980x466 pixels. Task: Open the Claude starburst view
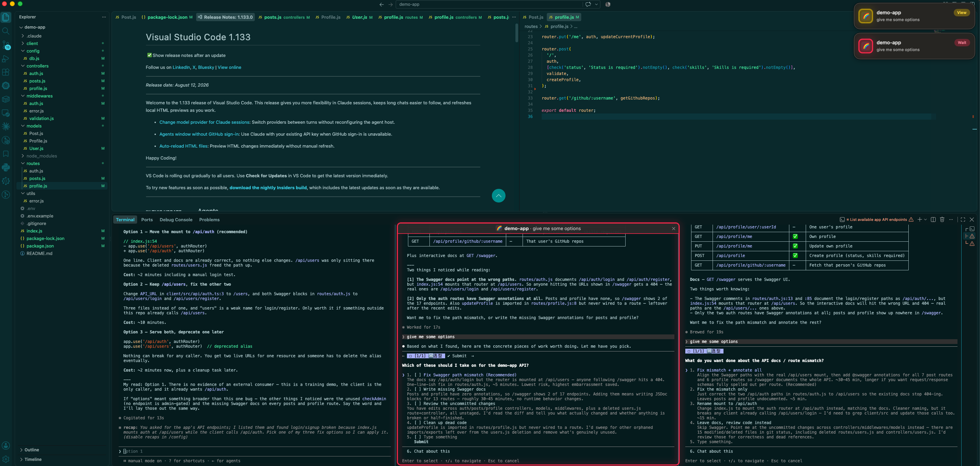6,126
